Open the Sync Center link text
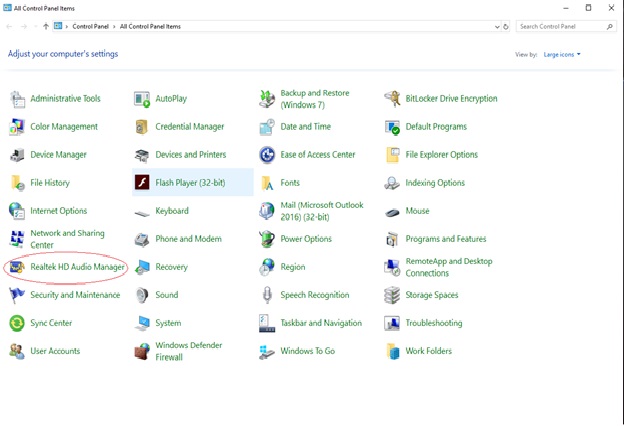This screenshot has height=426, width=624. click(51, 323)
